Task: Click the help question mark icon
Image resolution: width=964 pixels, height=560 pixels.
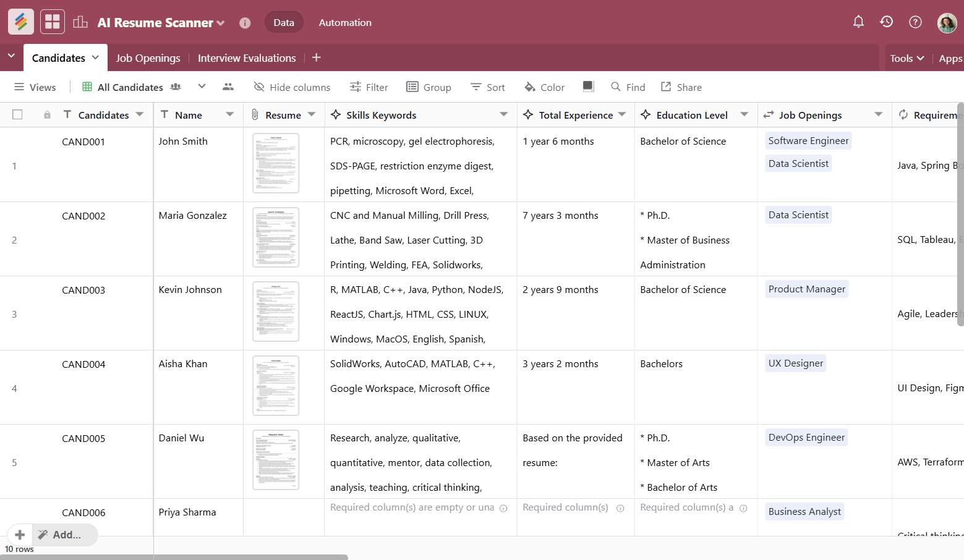Action: (x=915, y=22)
